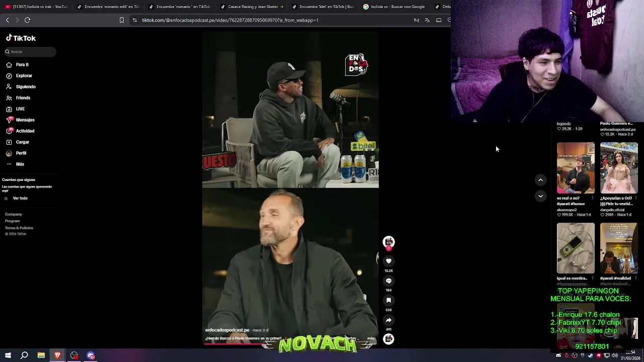Go to the Explorar section
This screenshot has width=644, height=362.
tap(24, 76)
